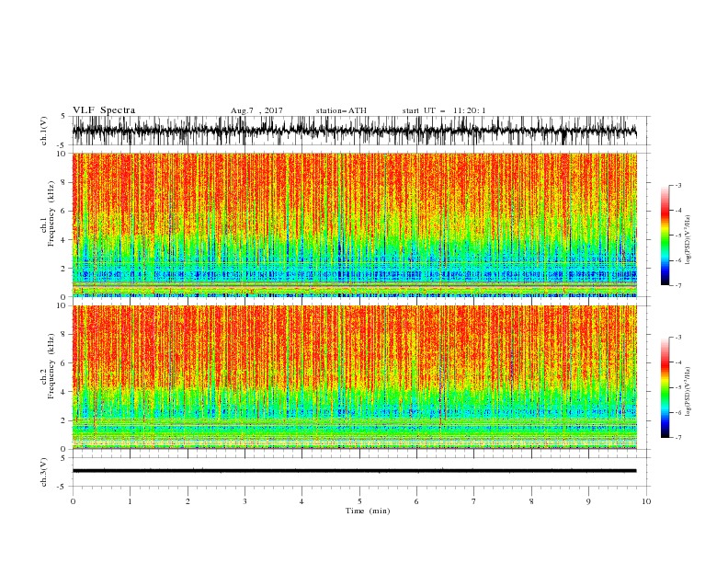
Task: Click inside the ch.2 spectrogram panel
Action: 355,377
